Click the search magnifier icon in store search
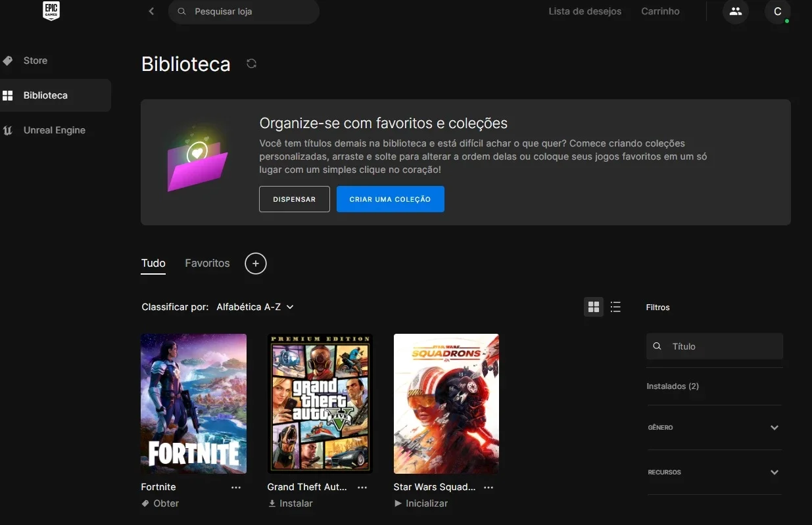Viewport: 812px width, 525px height. click(x=182, y=11)
